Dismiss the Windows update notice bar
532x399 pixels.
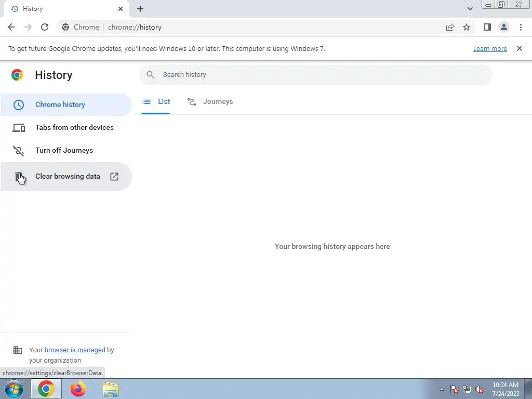click(520, 48)
